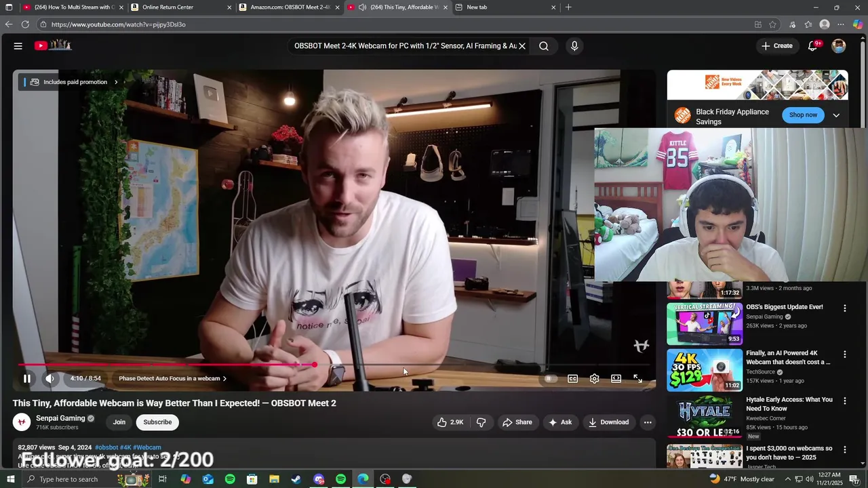Open YouTube notifications bell
This screenshot has height=488, width=868.
813,46
